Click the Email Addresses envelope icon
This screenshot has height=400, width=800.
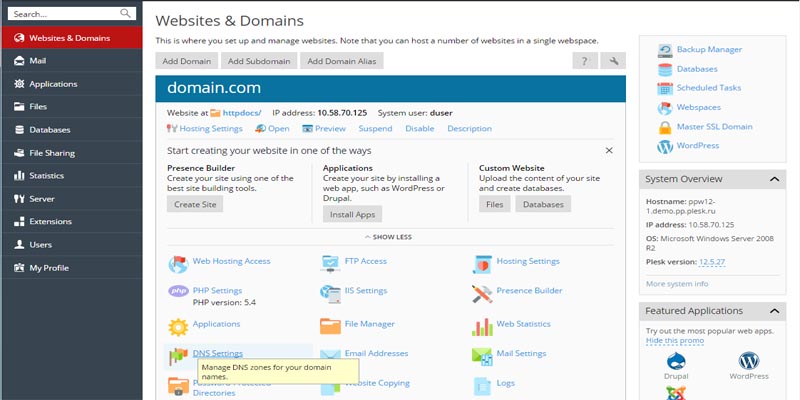330,356
